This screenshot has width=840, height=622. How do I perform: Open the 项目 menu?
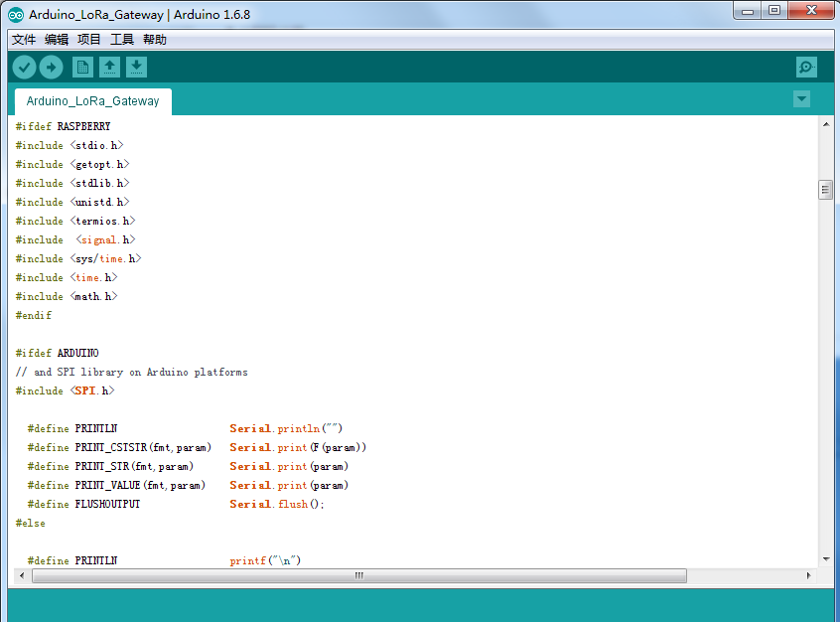89,40
